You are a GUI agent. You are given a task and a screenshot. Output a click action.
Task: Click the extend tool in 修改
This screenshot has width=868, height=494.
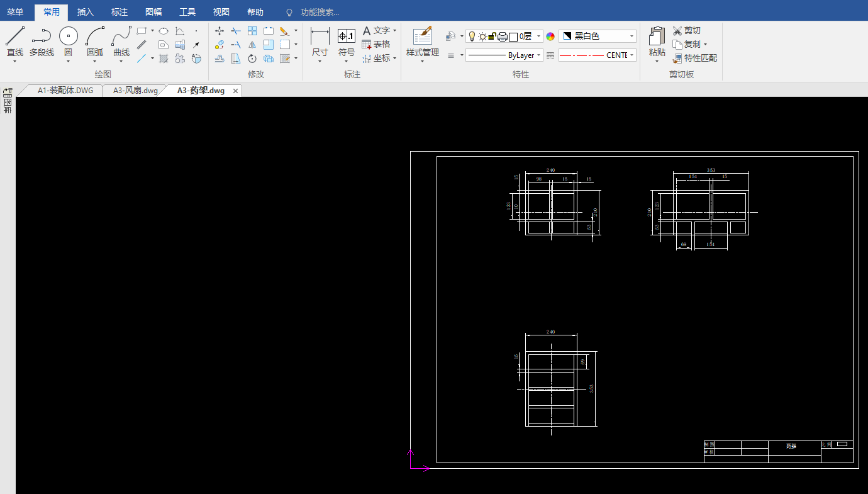pos(236,45)
